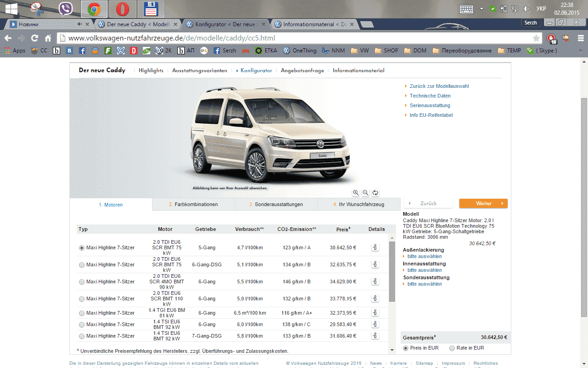Open the TEMP bookmark folder

tap(509, 51)
